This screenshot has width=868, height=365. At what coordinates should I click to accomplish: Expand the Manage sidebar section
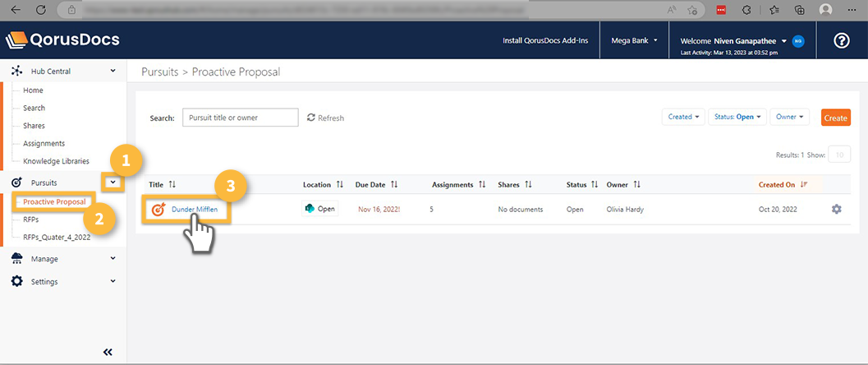pos(113,259)
